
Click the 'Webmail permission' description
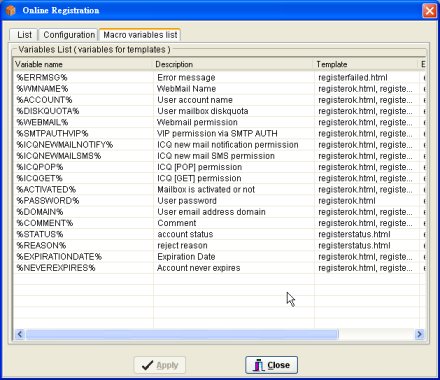pos(197,122)
